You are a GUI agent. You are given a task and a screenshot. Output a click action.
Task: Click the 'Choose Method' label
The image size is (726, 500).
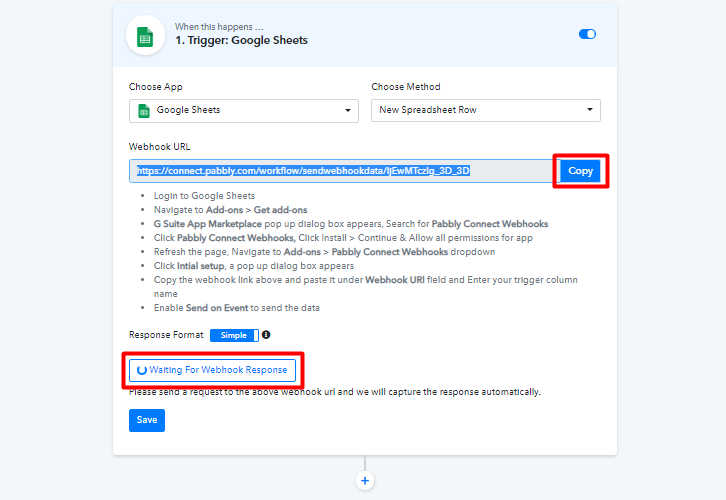(x=406, y=87)
